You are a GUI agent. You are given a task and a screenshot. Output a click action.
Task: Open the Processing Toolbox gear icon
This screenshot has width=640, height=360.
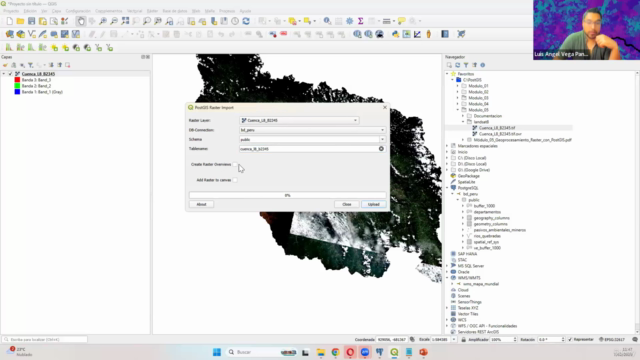pyautogui.click(x=350, y=21)
